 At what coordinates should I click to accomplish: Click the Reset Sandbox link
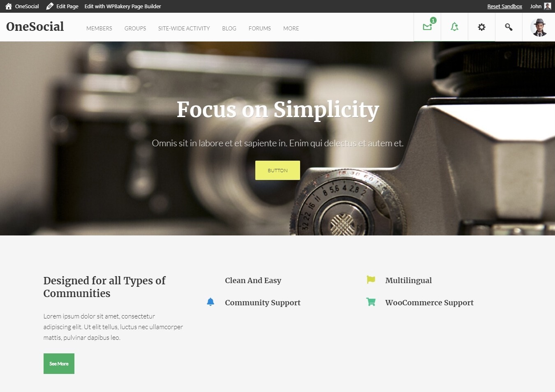pos(504,6)
